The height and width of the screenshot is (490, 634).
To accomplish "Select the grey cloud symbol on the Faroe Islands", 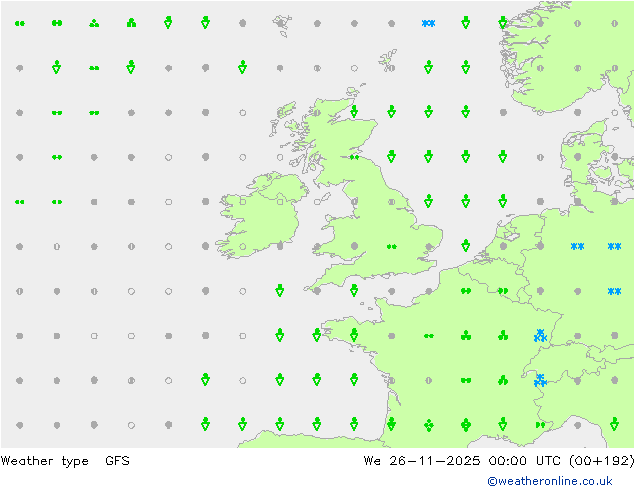I will (280, 23).
